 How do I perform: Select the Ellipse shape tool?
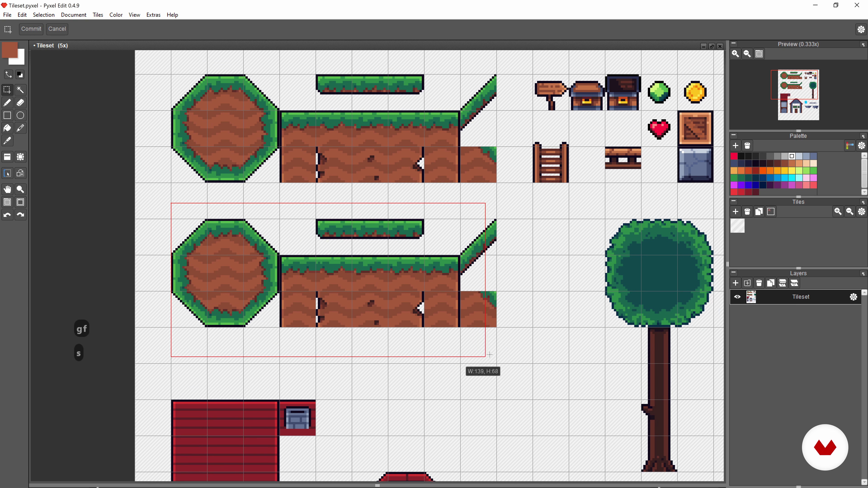point(20,115)
